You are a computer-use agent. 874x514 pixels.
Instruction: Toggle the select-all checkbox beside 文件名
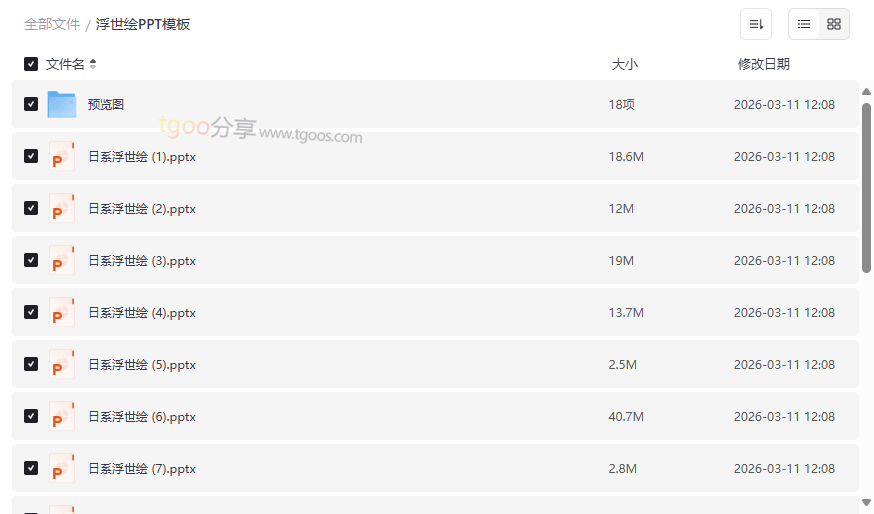click(31, 64)
